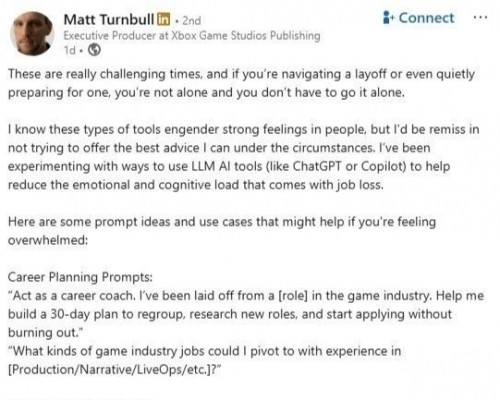Click the 'burning out' line ending
This screenshot has height=400, width=500.
click(45, 333)
